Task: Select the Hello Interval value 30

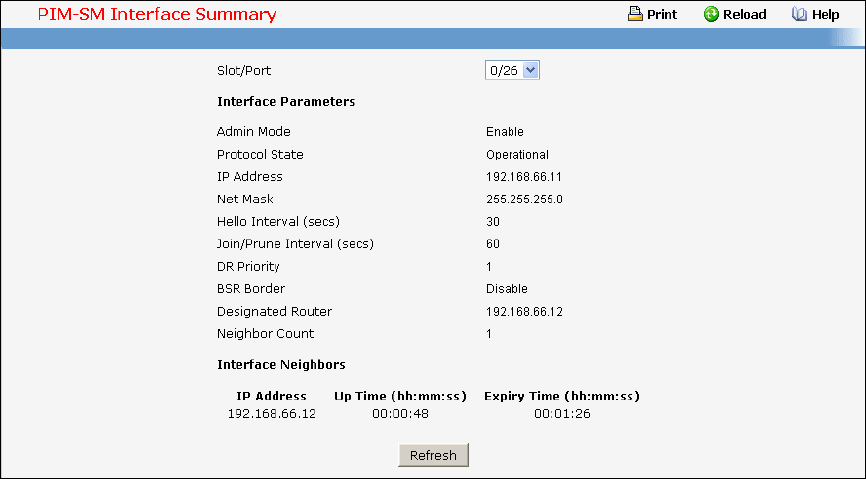Action: pos(493,222)
